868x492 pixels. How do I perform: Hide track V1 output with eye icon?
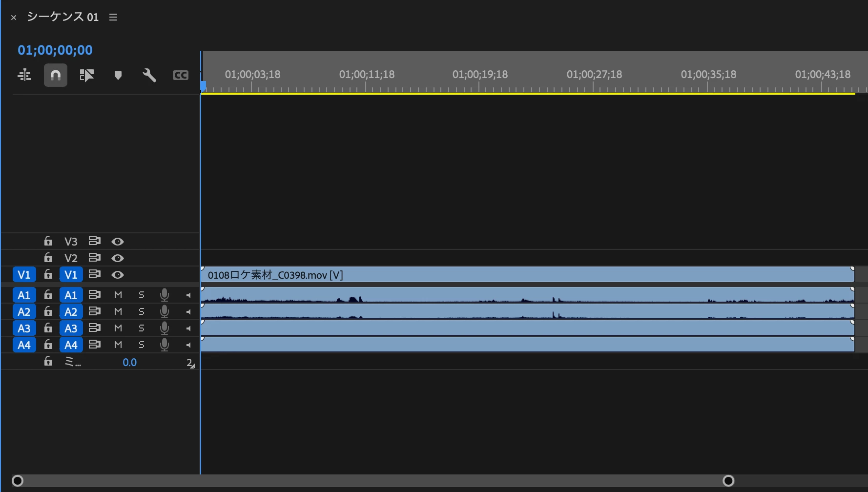118,275
